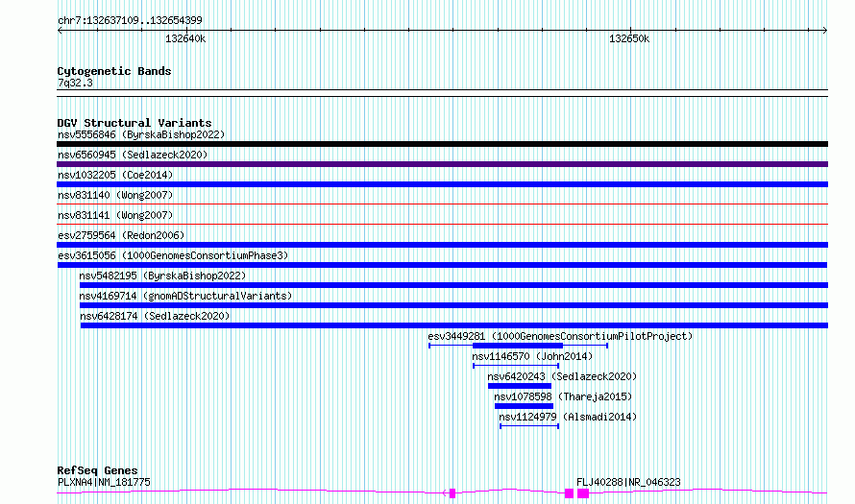Open esv3449281 1000GenomesConsortiumPilotProject label
The height and width of the screenshot is (504, 855).
[x=560, y=336]
